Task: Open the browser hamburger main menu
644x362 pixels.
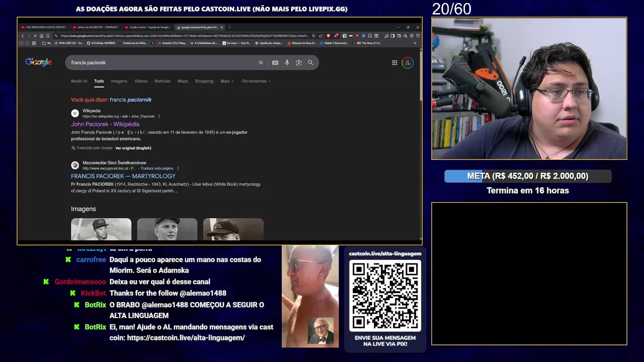Action: (418, 36)
